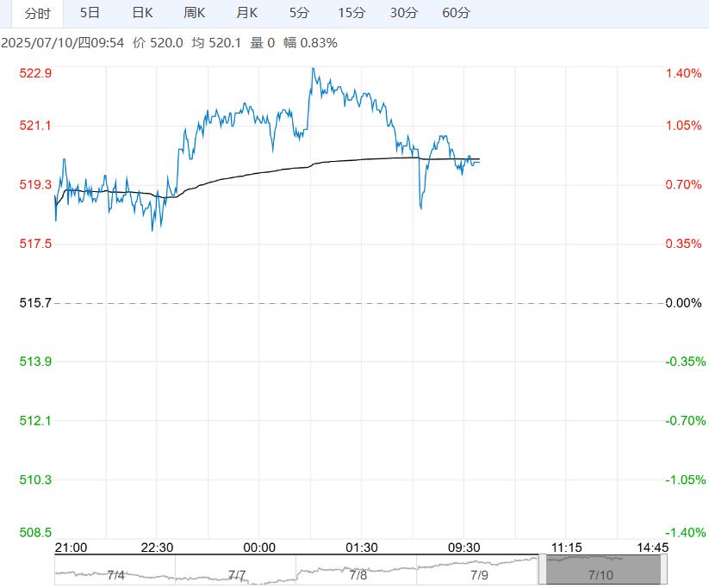The image size is (709, 588).
Task: Switch to the 5日 chart tab
Action: click(x=90, y=13)
